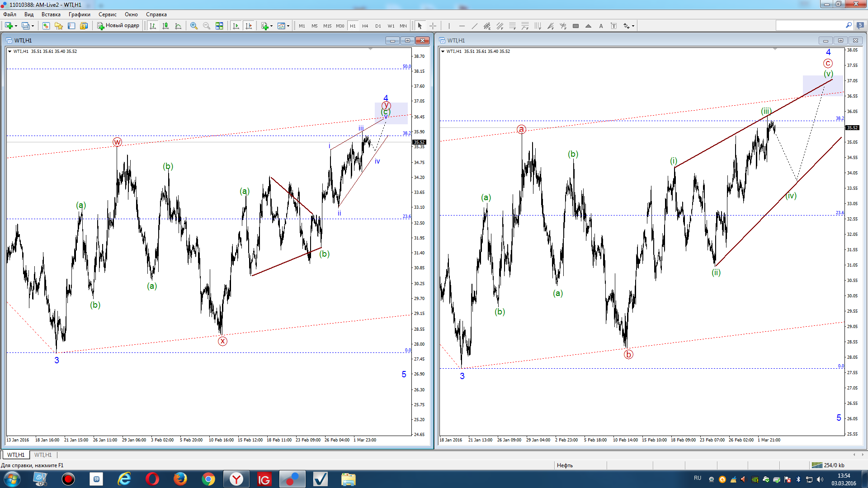Open Firefox from the taskbar
The height and width of the screenshot is (488, 868).
click(x=180, y=479)
